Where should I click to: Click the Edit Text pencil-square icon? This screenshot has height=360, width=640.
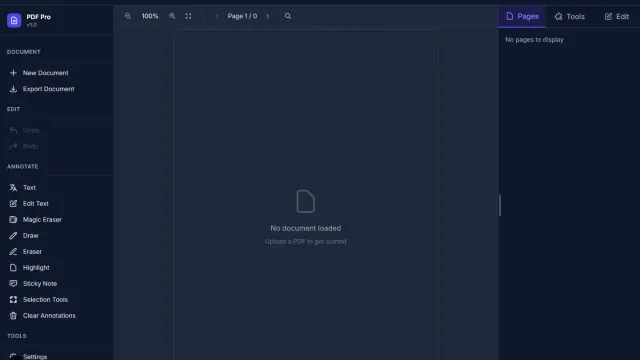point(13,203)
